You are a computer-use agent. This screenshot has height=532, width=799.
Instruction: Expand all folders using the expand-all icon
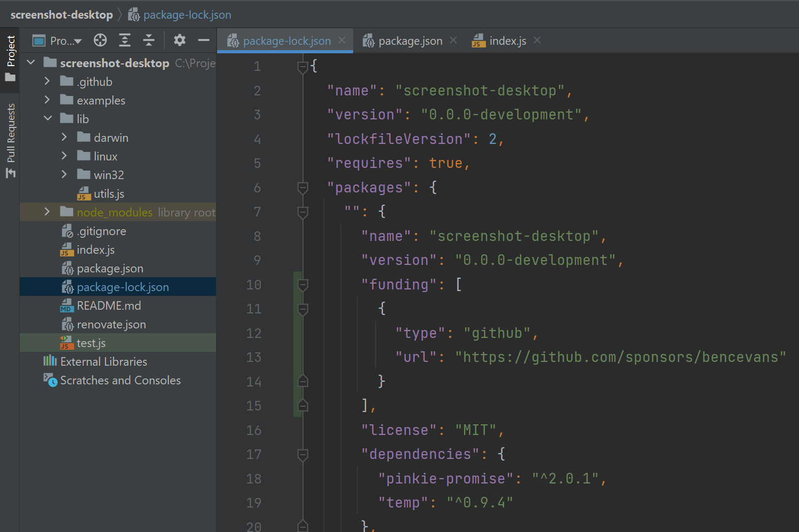pos(125,40)
